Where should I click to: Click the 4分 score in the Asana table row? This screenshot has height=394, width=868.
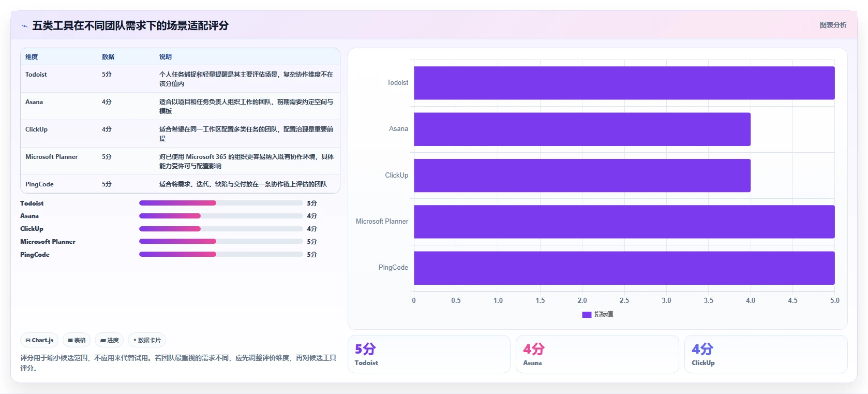pos(107,102)
